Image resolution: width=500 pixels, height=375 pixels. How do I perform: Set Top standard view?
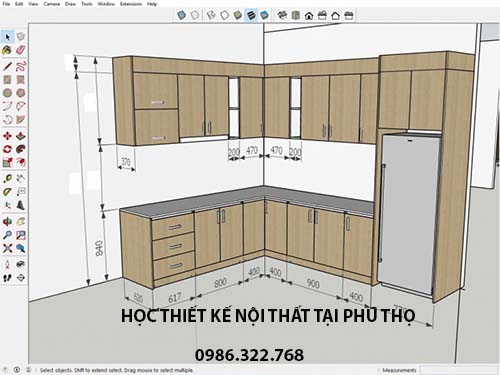click(x=296, y=15)
